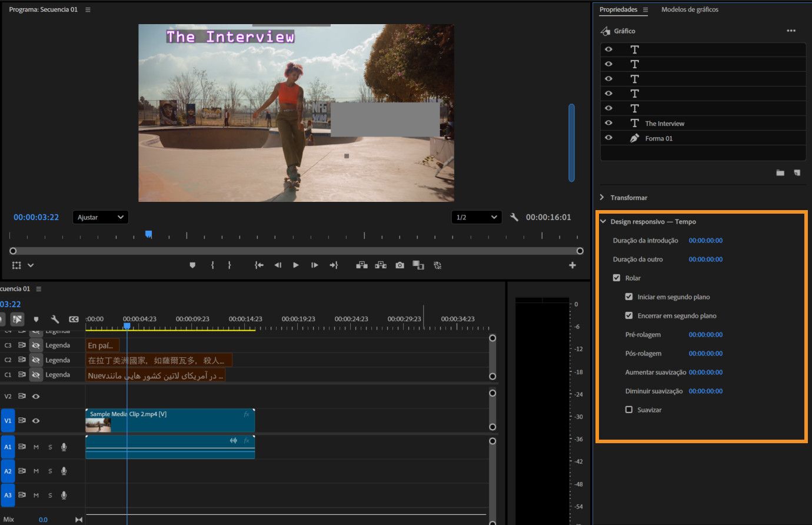
Task: Click the Sample Media Clip 2.mp4 video clip
Action: click(177, 421)
